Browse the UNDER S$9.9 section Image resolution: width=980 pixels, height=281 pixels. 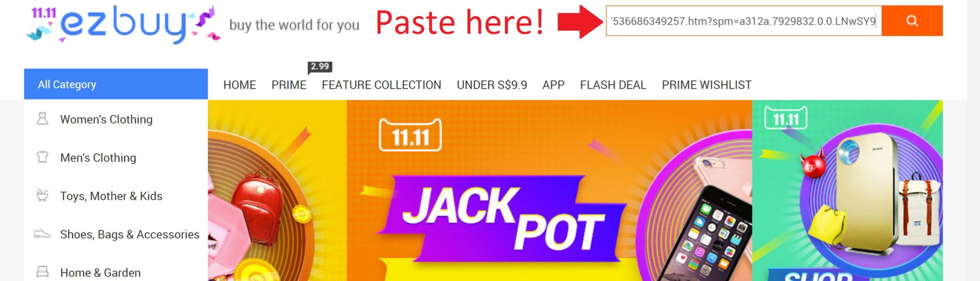(492, 85)
